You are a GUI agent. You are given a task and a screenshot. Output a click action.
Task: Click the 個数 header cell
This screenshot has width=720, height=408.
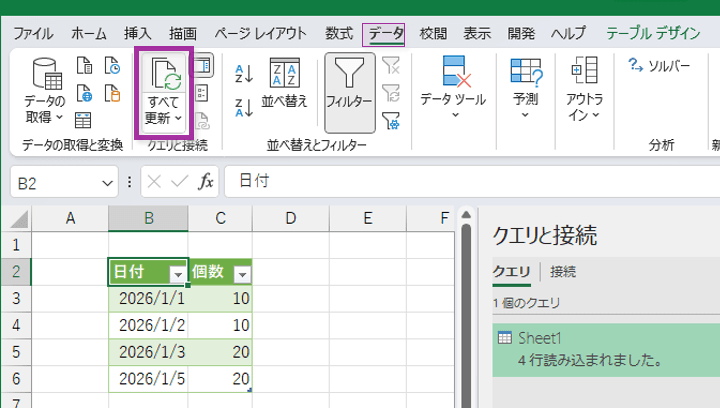point(220,272)
